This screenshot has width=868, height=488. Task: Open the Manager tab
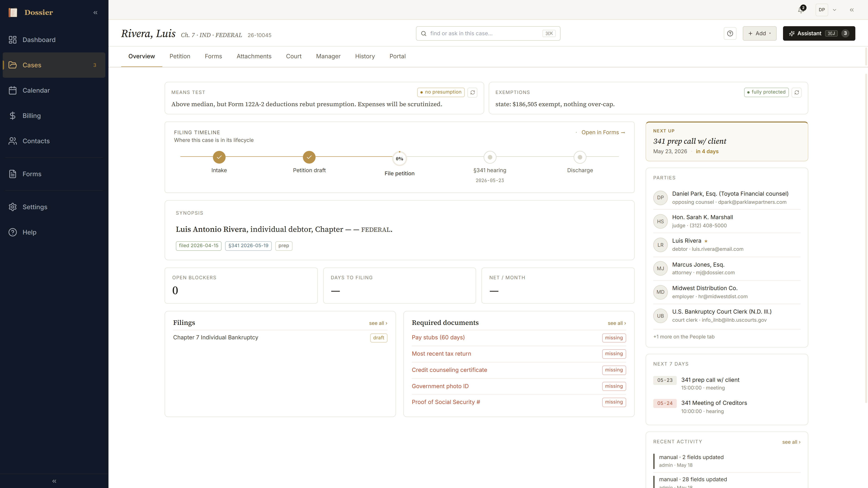[328, 56]
